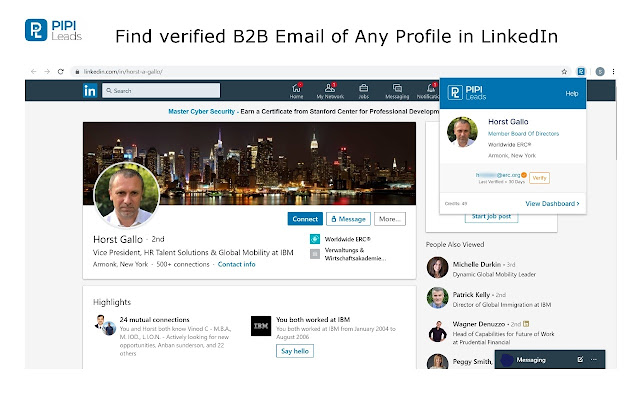Open the View Dashboard link
This screenshot has height=400, width=640.
tap(552, 203)
